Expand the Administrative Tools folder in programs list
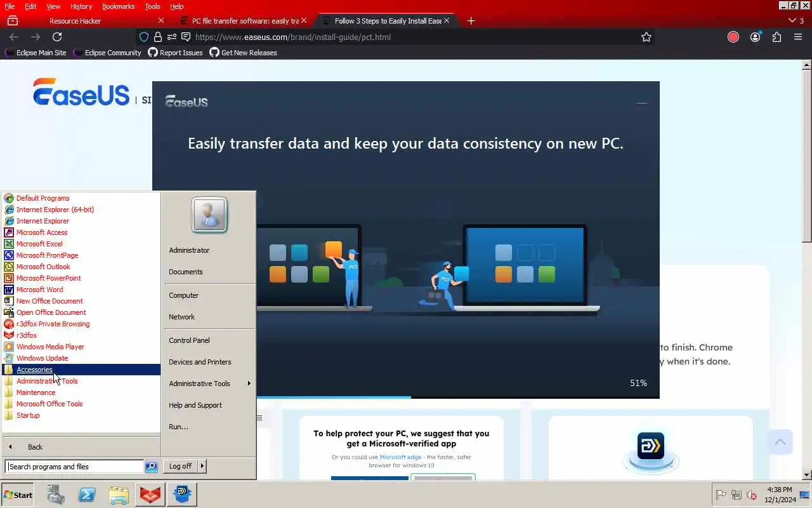Image resolution: width=812 pixels, height=508 pixels. pyautogui.click(x=47, y=381)
